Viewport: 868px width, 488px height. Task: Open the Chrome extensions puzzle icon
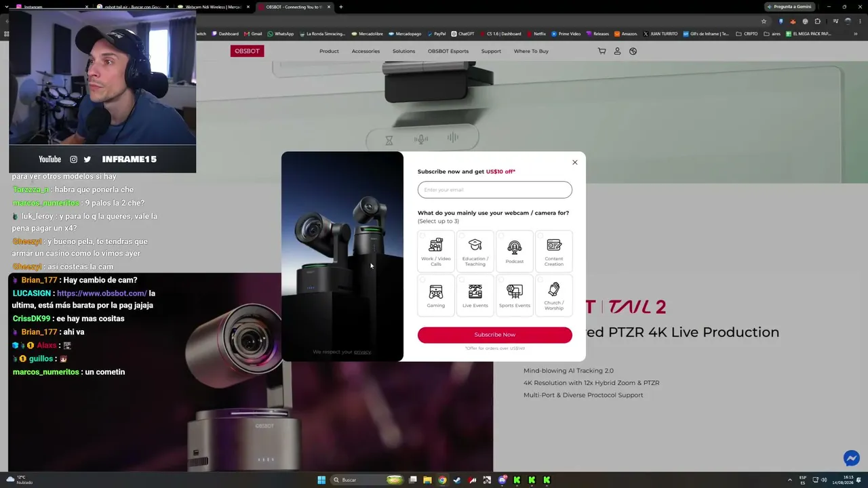(x=817, y=21)
